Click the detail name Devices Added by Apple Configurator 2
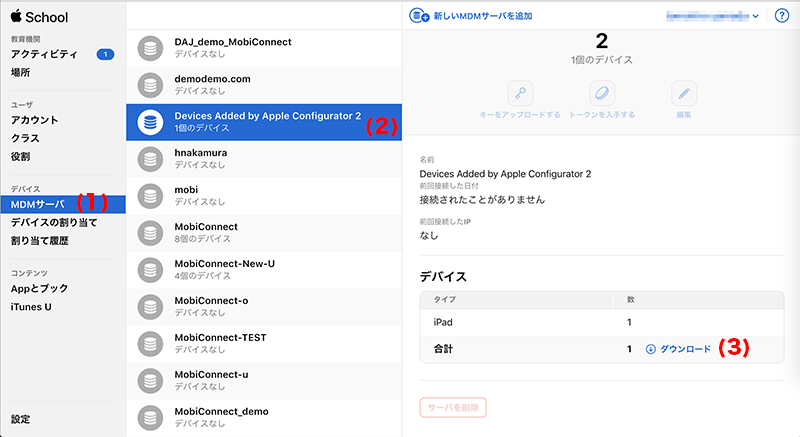800x437 pixels. coord(505,174)
